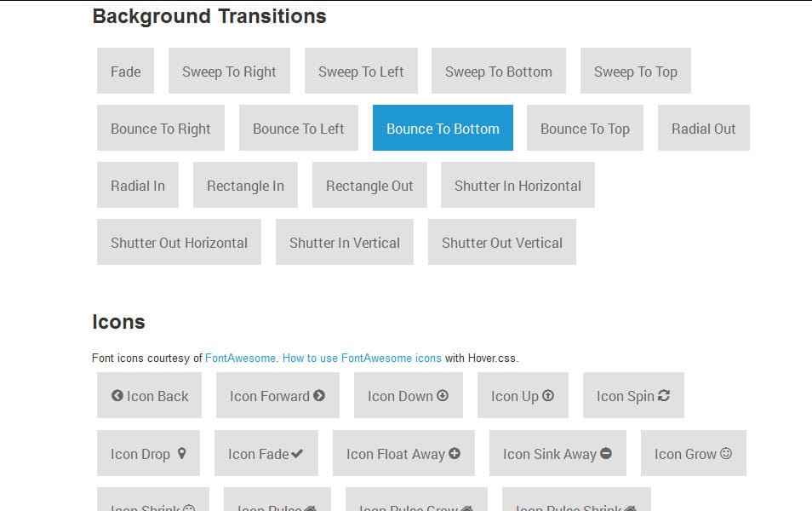The height and width of the screenshot is (511, 812).
Task: Apply the Fade background transition
Action: tap(125, 72)
